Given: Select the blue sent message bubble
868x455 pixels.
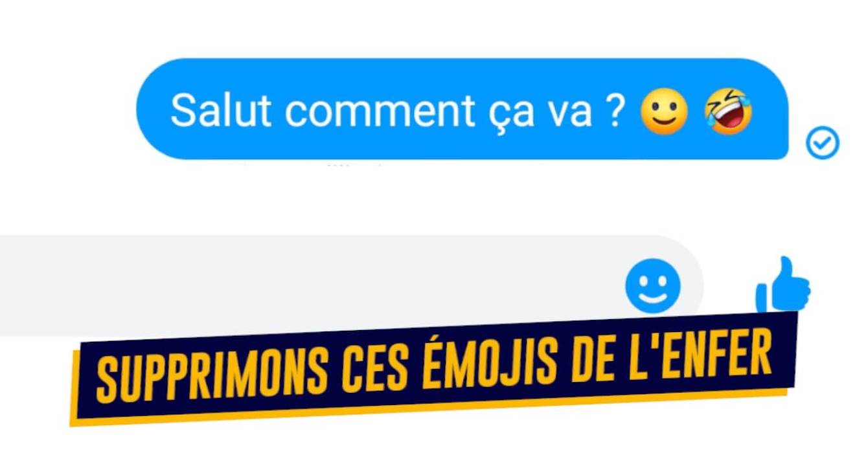Looking at the screenshot, I should click(462, 109).
